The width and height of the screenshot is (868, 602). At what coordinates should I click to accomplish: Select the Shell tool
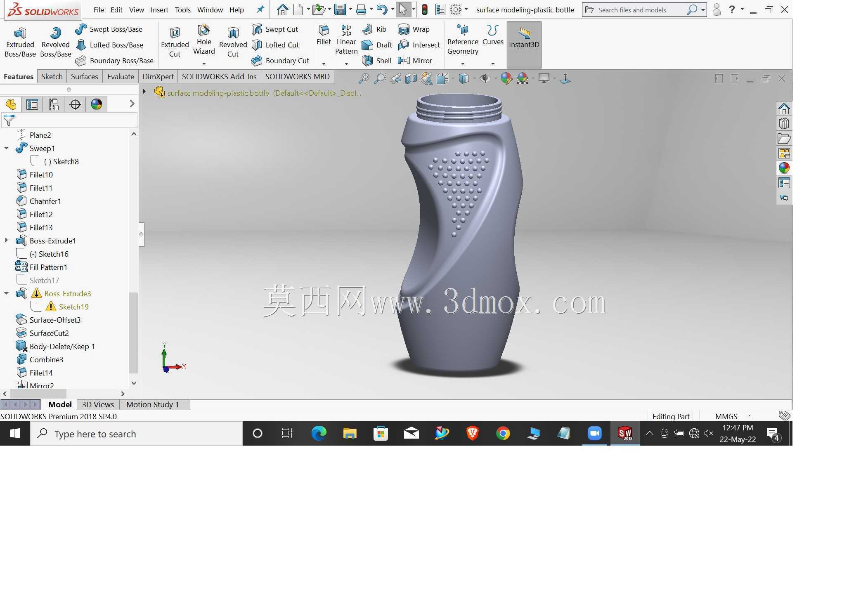point(376,61)
